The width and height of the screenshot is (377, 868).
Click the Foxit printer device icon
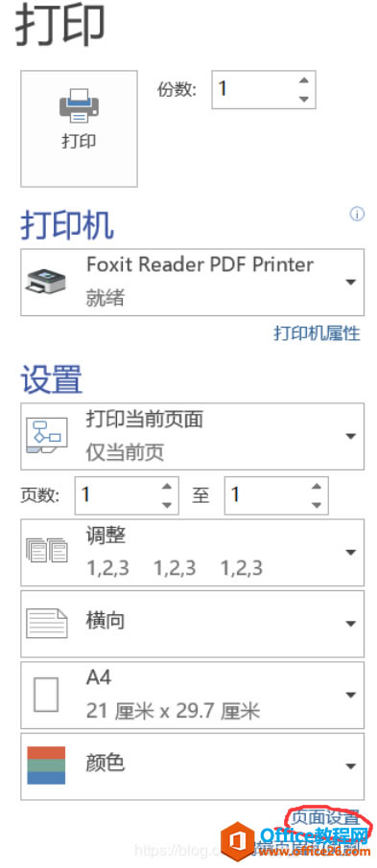click(46, 282)
